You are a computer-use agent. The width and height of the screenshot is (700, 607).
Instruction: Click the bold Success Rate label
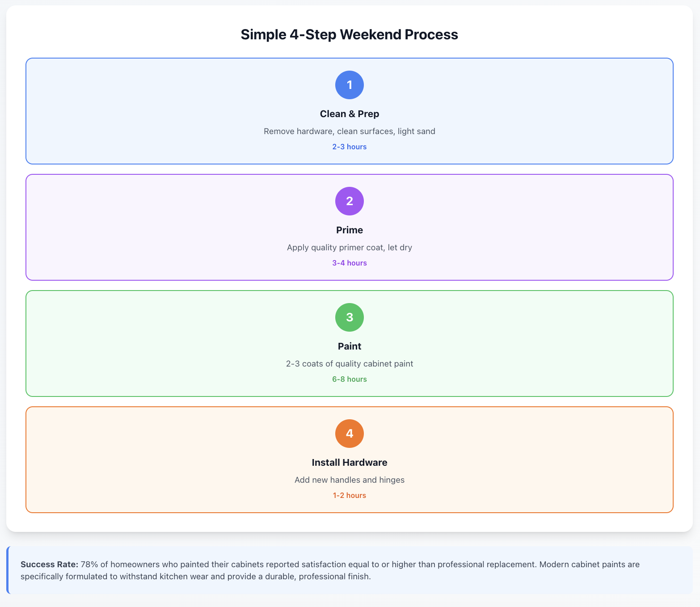tap(50, 564)
